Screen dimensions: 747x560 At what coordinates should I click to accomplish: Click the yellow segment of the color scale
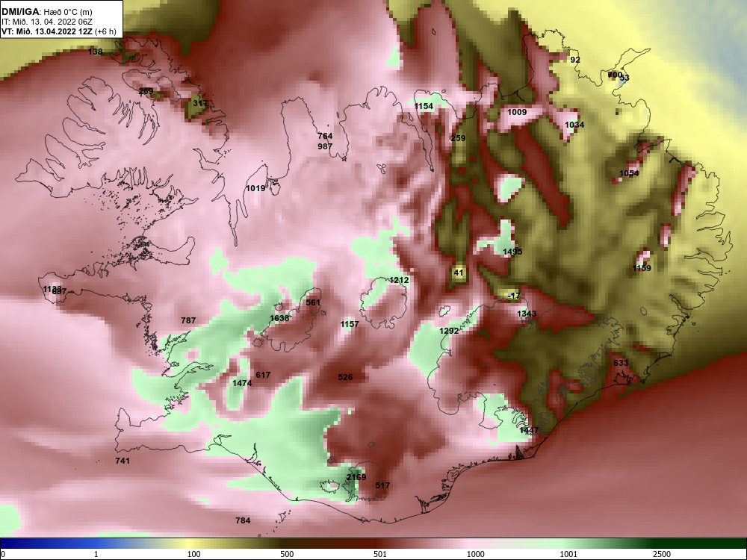pyautogui.click(x=188, y=544)
